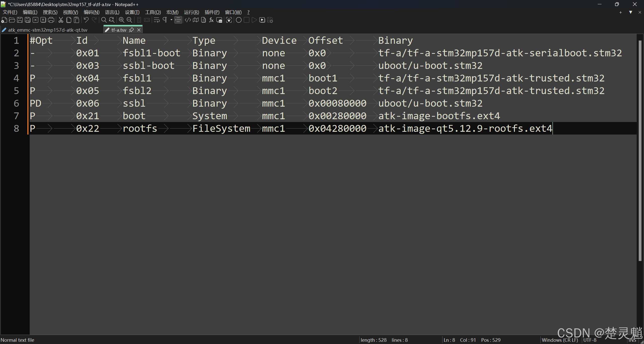Close the tf-a.tsv tab
Image resolution: width=644 pixels, height=344 pixels.
click(139, 30)
